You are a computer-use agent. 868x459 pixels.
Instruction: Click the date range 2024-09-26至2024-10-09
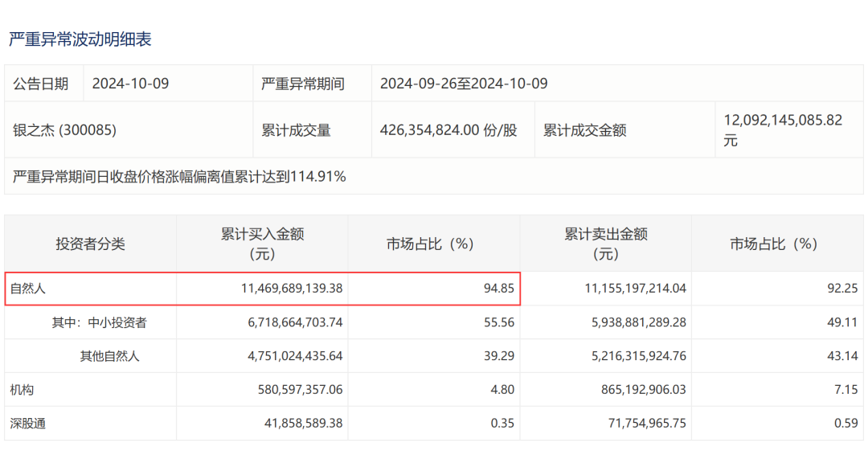point(463,84)
